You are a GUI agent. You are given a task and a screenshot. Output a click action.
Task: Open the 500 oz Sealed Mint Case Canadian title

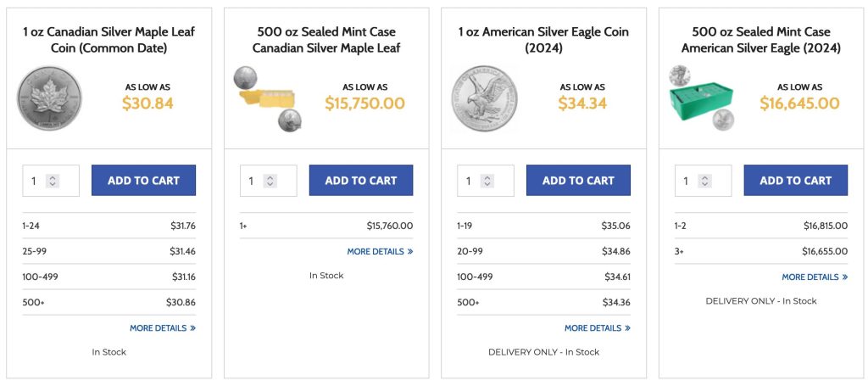tap(326, 40)
